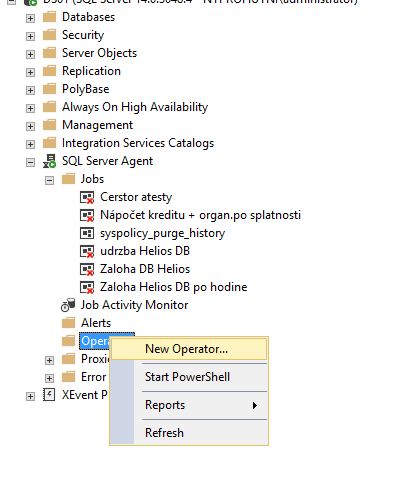This screenshot has height=482, width=406.
Task: Expand Integration Services Catalogs node
Action: click(30, 144)
